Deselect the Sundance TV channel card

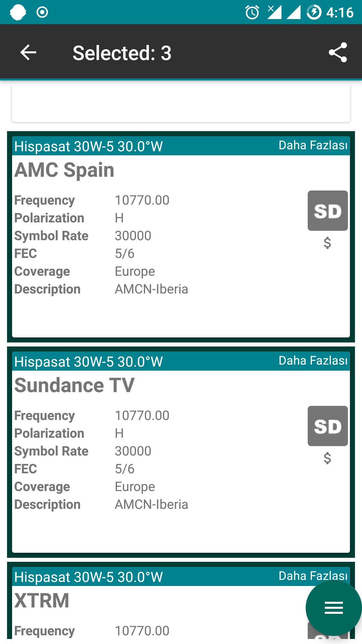coord(181,452)
